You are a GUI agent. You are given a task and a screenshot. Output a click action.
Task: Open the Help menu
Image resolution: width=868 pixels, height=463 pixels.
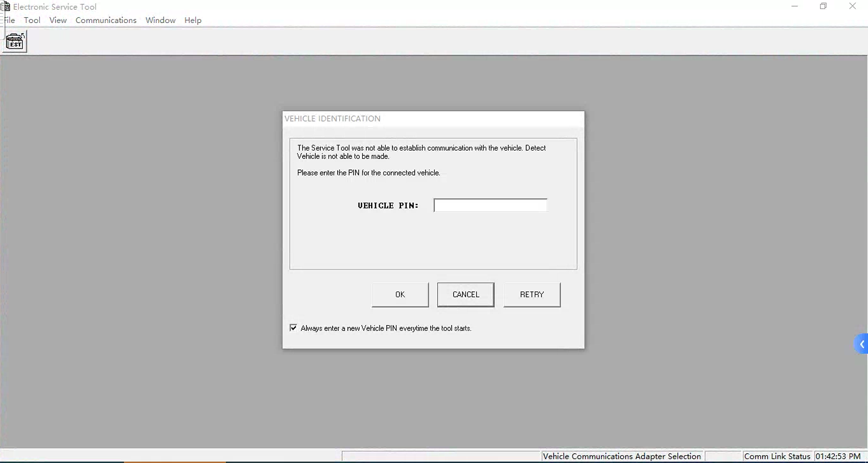(x=193, y=20)
